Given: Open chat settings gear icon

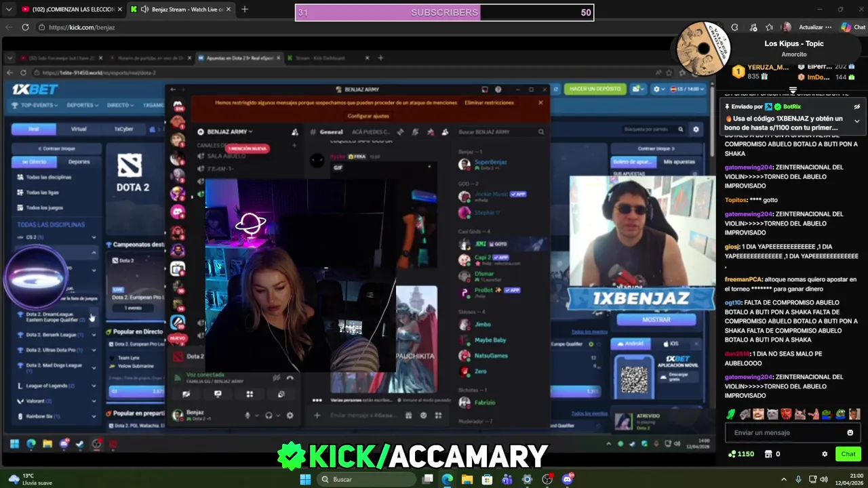Looking at the screenshot, I should click(825, 454).
